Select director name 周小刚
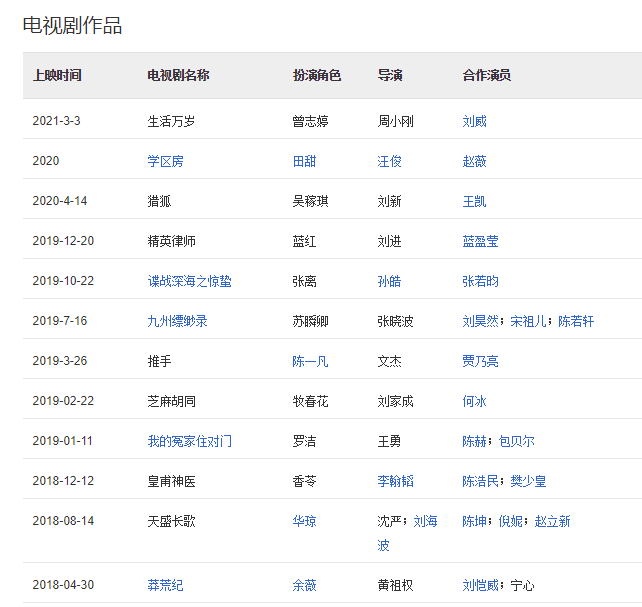Screen dimensions: 642x607 click(x=395, y=121)
